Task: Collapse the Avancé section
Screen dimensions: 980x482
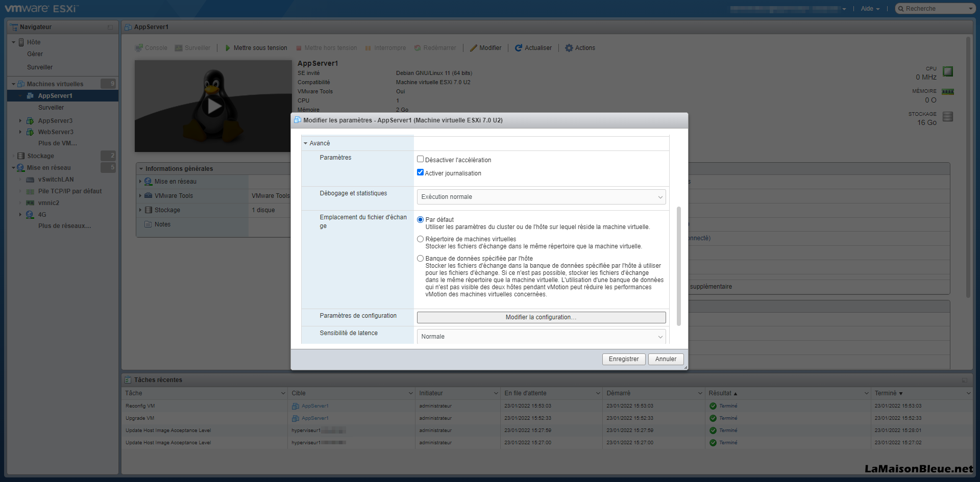Action: point(306,143)
